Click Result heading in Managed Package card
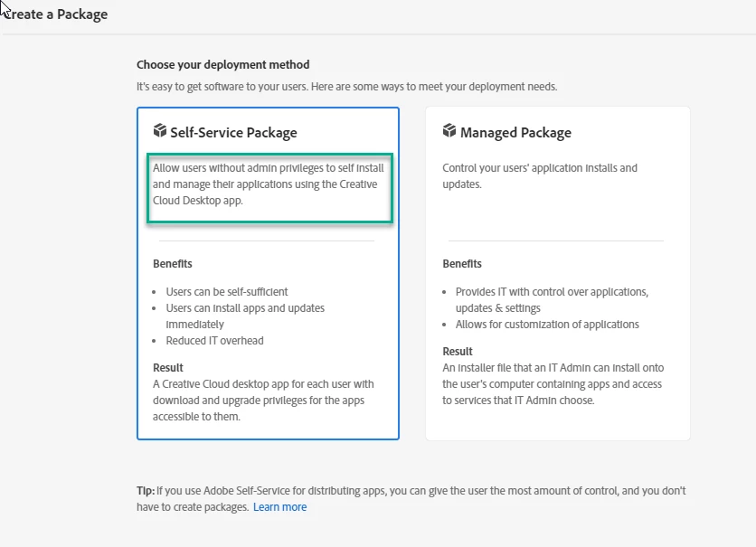This screenshot has width=756, height=547. click(457, 352)
